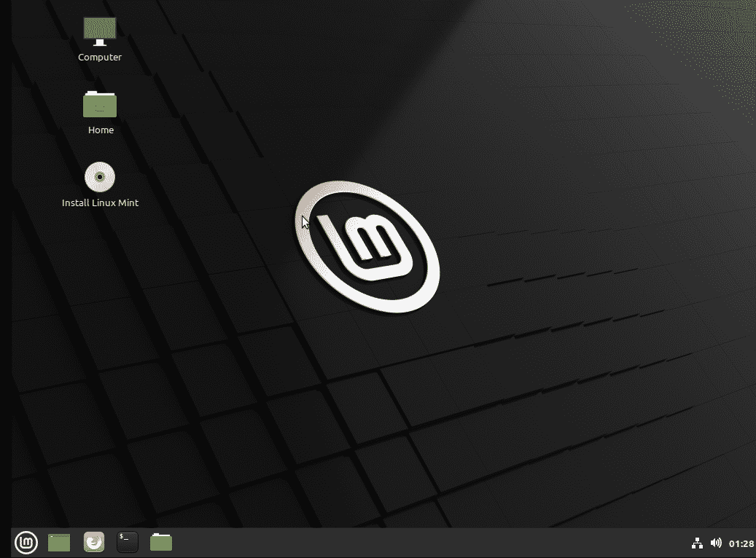
Task: Click the Install Linux Mint label
Action: click(99, 203)
